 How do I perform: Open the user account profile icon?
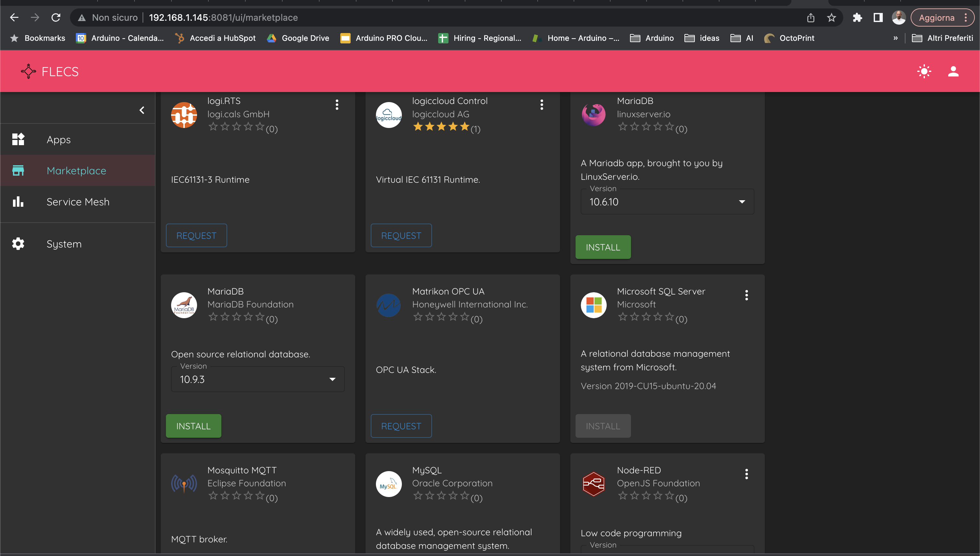953,71
